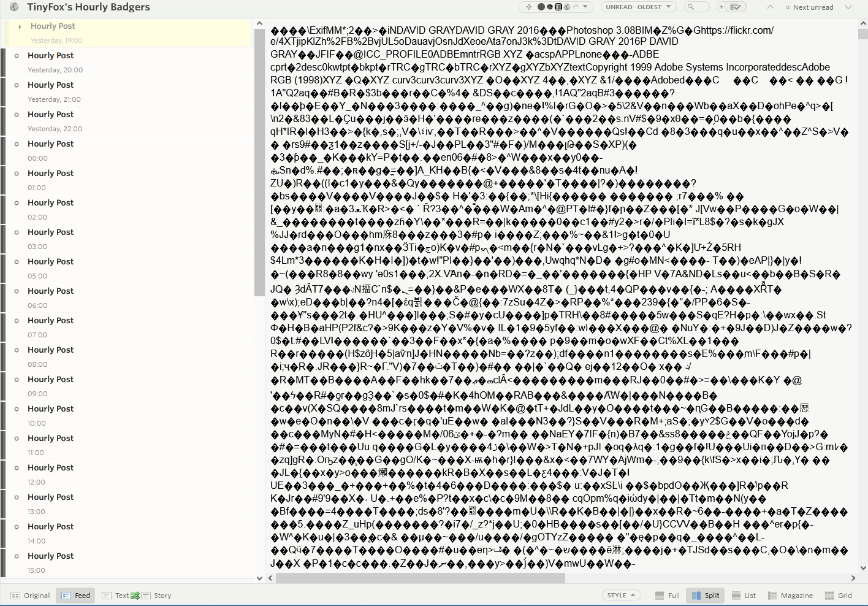Click the magnifying glass search icon
Viewport: 868px width, 606px height.
tap(691, 7)
